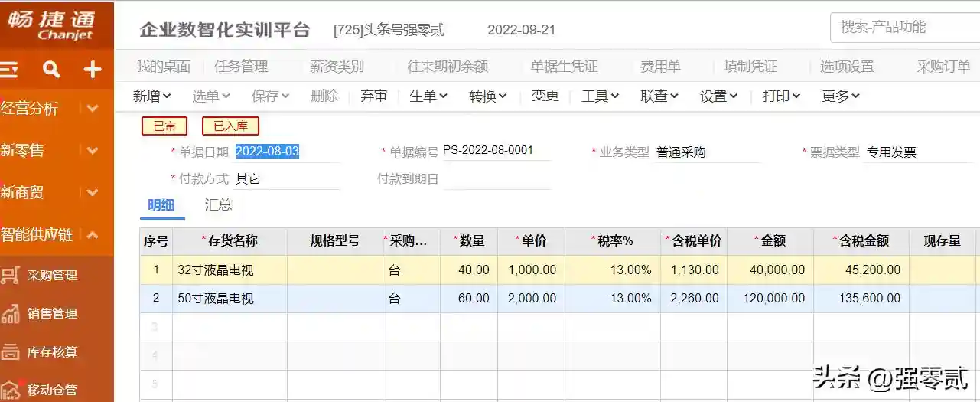Open 库存核算 inventory accounting icon

coord(11,352)
